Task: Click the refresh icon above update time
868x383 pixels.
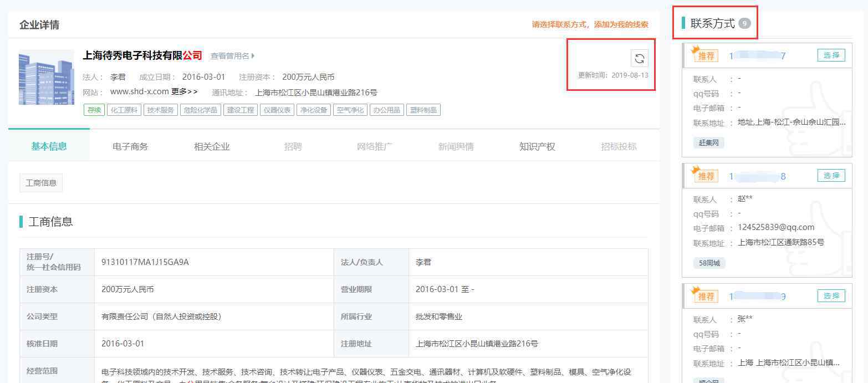Action: pyautogui.click(x=639, y=58)
